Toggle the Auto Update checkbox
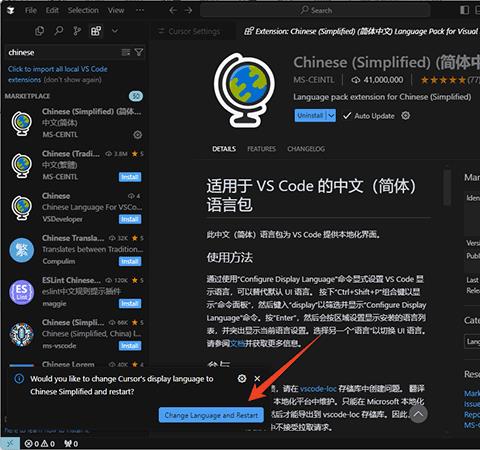Screen dimensions: 480x450 coord(347,116)
